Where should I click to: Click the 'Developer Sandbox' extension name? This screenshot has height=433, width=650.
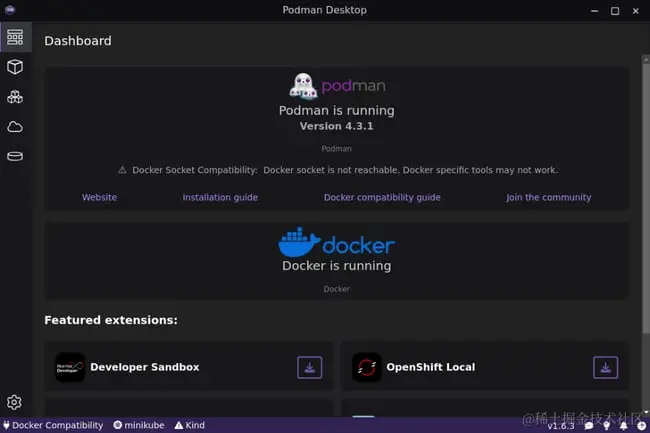pyautogui.click(x=145, y=367)
